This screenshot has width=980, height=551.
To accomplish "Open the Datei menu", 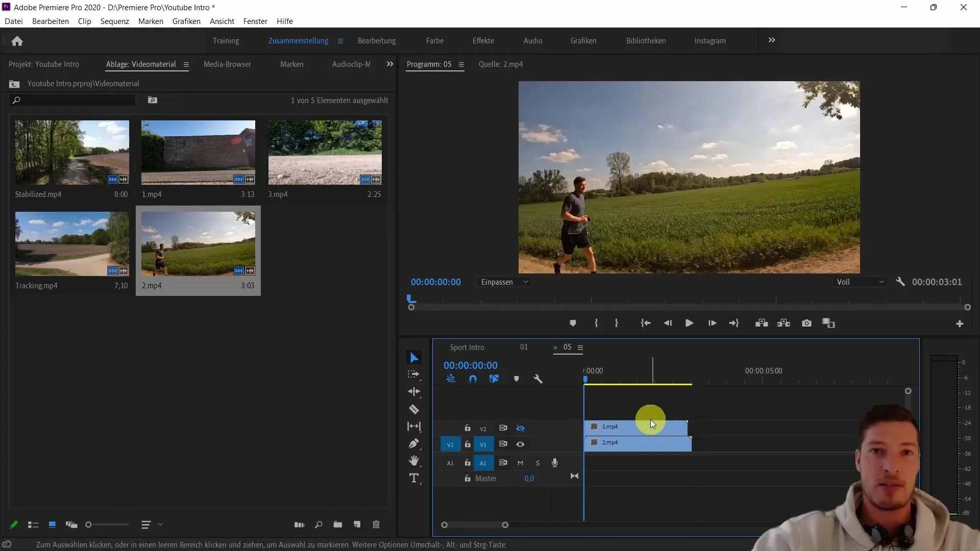I will coord(14,21).
